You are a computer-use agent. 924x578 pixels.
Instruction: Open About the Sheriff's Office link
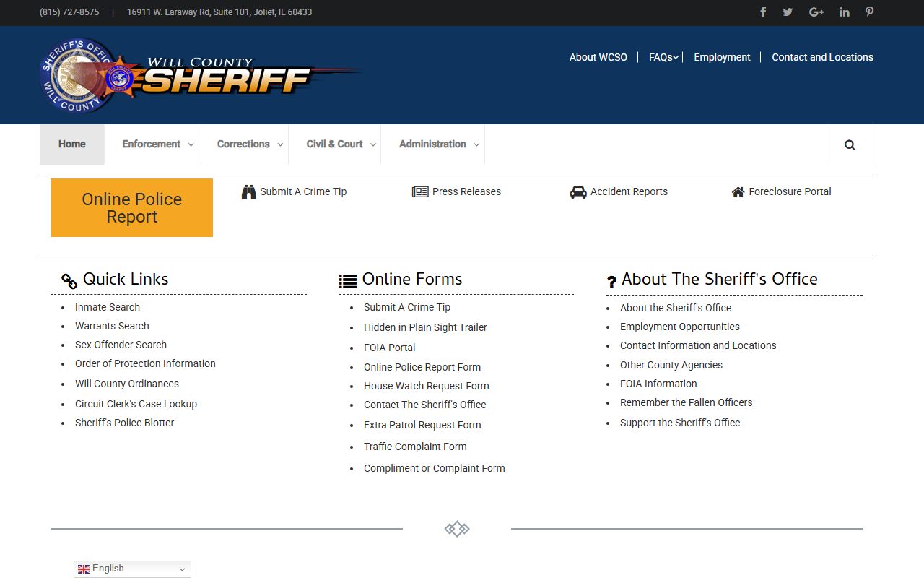click(x=676, y=308)
